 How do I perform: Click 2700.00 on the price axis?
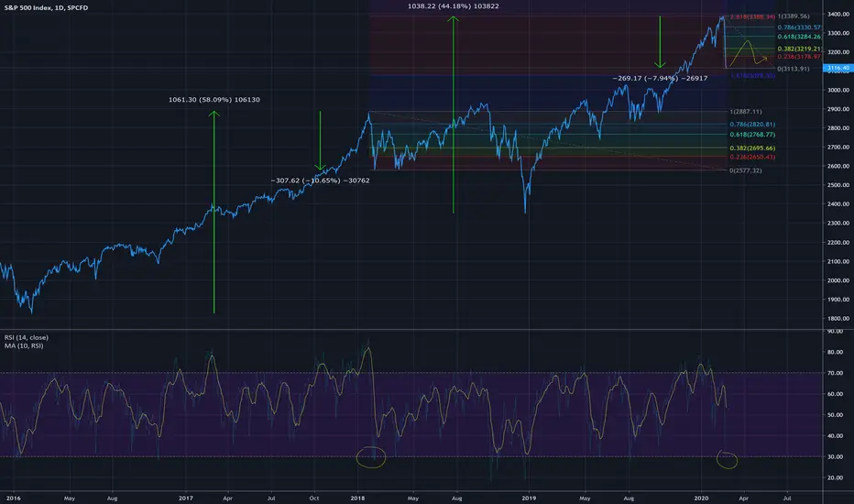click(x=838, y=148)
